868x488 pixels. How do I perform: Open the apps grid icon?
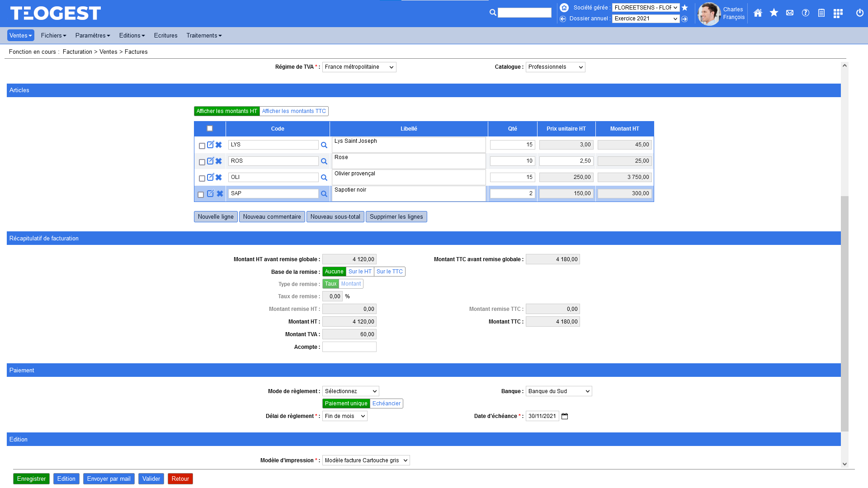coord(838,14)
